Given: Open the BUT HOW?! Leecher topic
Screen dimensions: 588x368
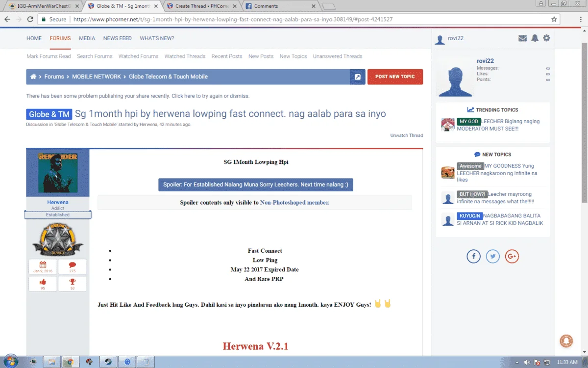Looking at the screenshot, I should (495, 198).
